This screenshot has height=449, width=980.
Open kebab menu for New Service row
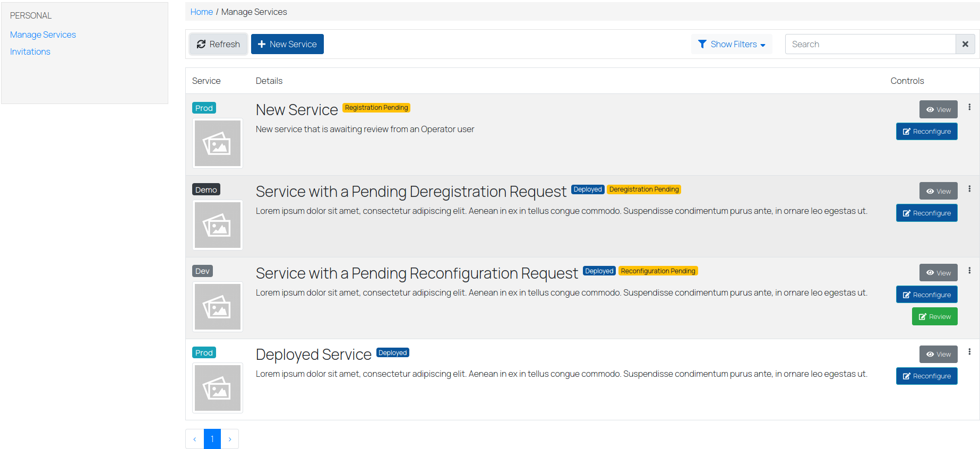(969, 107)
